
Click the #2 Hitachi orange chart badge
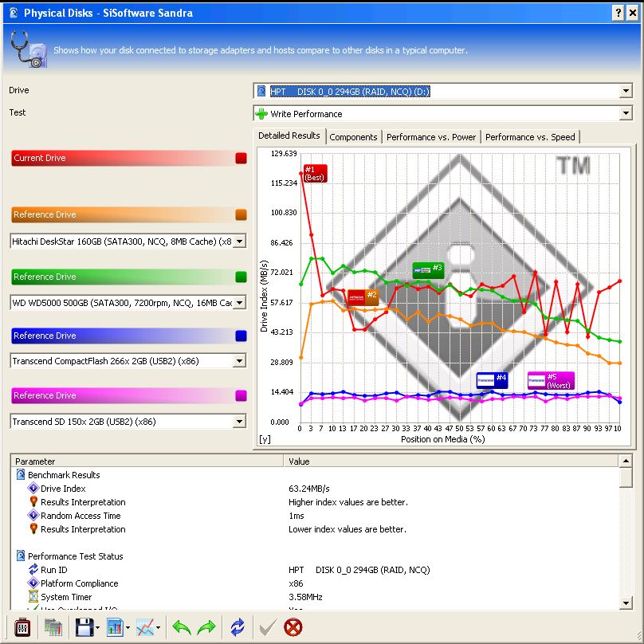363,297
